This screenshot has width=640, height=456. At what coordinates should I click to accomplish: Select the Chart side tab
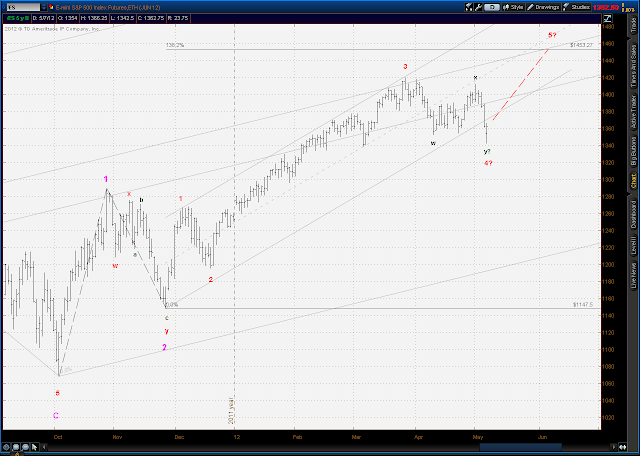(x=634, y=180)
